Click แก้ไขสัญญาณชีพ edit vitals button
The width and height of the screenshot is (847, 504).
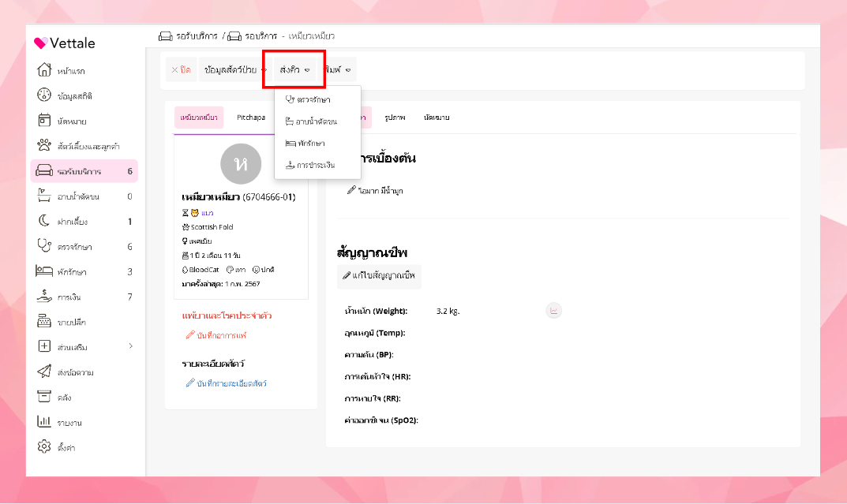(x=379, y=276)
